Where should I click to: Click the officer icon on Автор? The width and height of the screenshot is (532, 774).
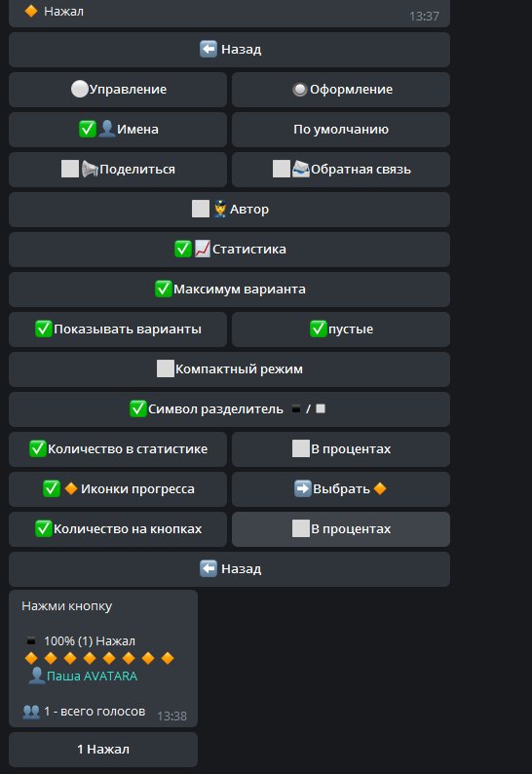(x=219, y=209)
